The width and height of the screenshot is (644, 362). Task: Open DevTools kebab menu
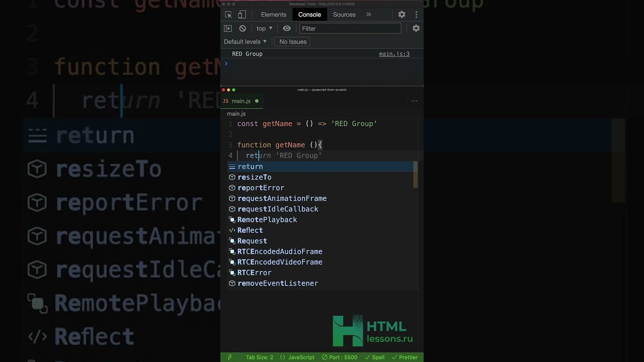416,15
